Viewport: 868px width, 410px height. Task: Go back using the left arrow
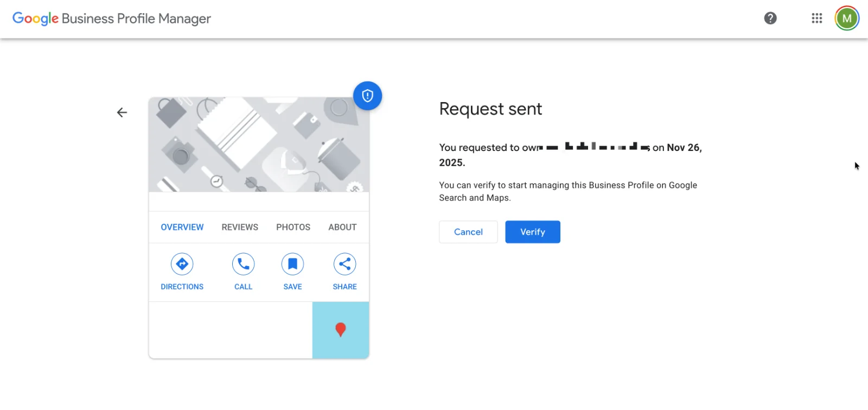click(122, 112)
